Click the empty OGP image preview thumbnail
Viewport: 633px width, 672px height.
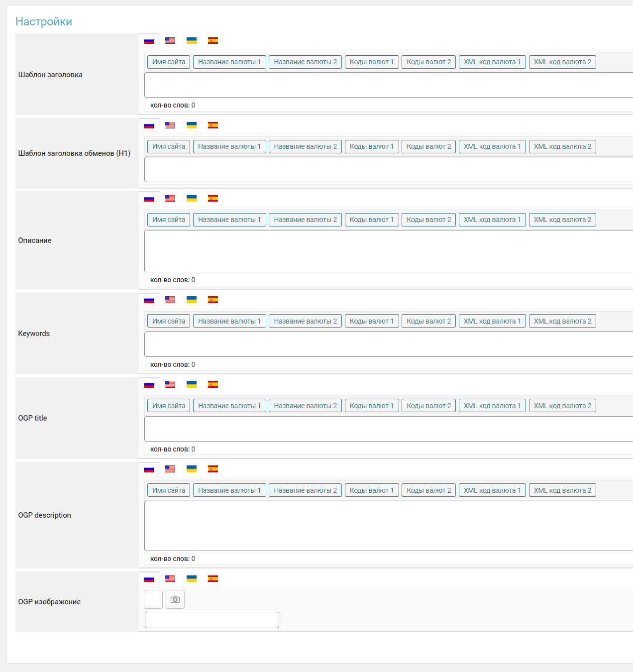[x=153, y=599]
